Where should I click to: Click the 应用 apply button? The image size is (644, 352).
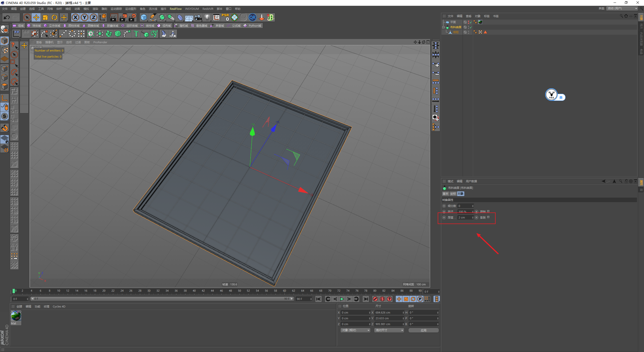pos(423,330)
